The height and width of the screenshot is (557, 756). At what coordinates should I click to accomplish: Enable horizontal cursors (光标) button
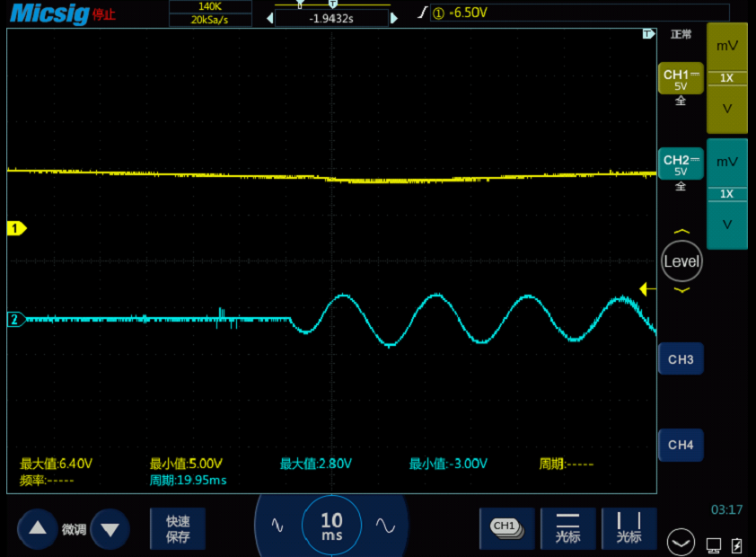567,528
